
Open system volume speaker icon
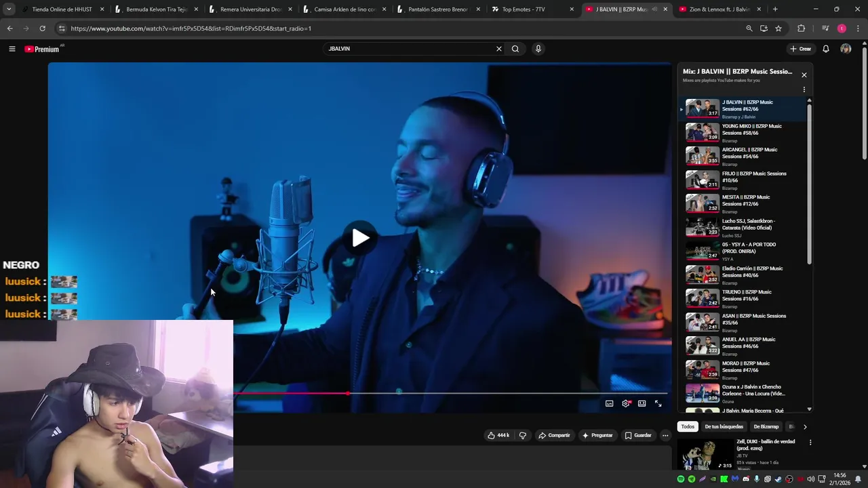[x=810, y=479]
